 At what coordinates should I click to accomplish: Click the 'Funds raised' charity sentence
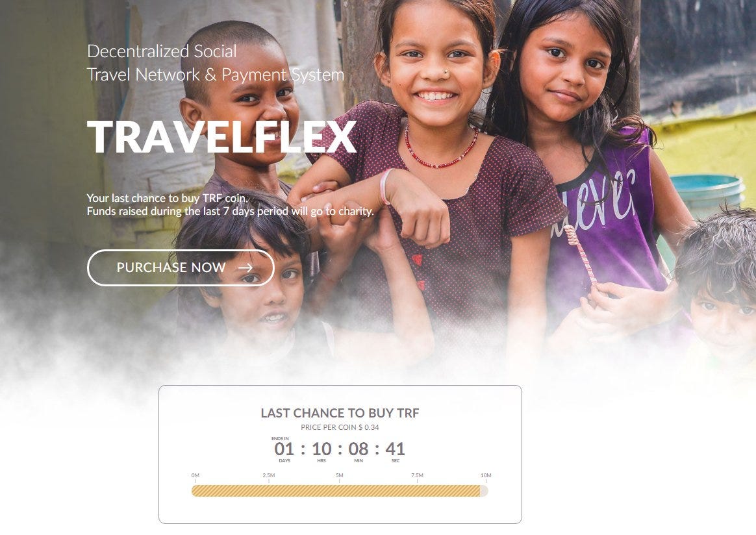coord(230,211)
